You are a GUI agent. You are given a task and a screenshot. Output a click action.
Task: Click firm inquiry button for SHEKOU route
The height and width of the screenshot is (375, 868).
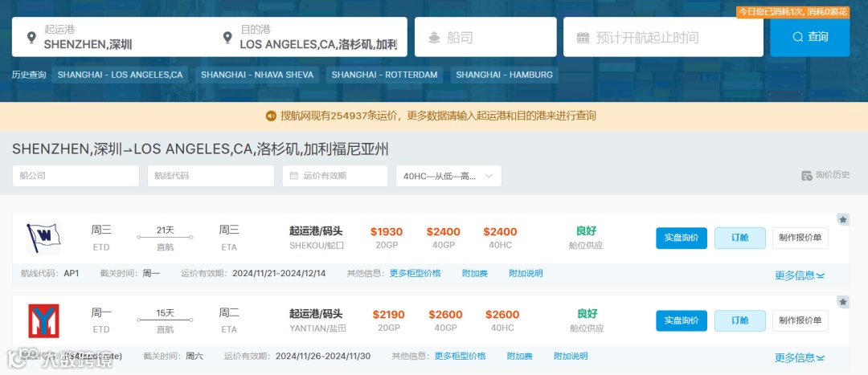coord(682,238)
